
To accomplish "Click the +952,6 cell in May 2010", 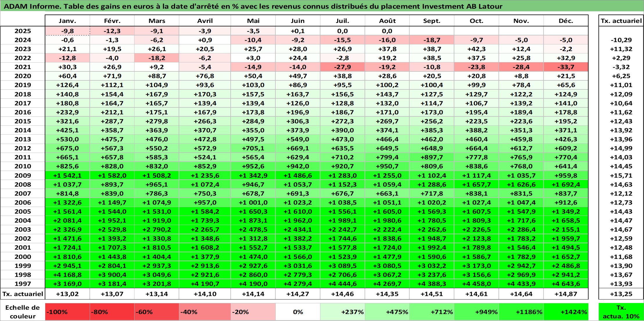I will (x=253, y=166).
